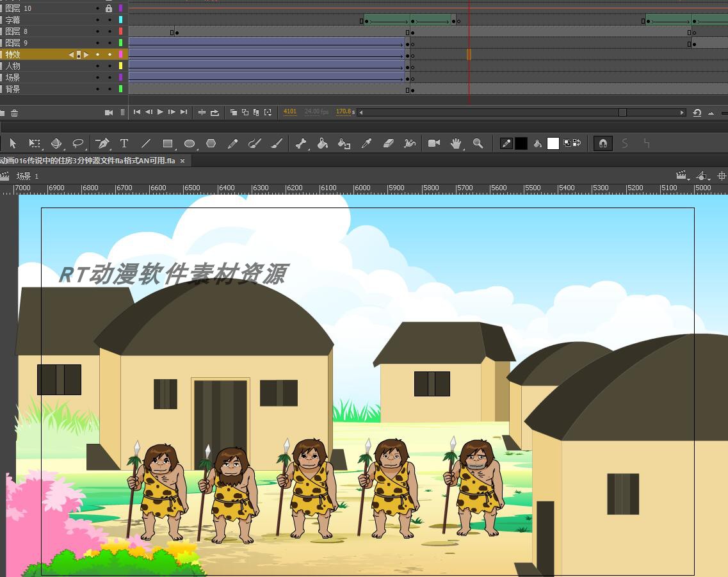The height and width of the screenshot is (577, 728).
Task: Click the current frame number field
Action: [x=290, y=111]
